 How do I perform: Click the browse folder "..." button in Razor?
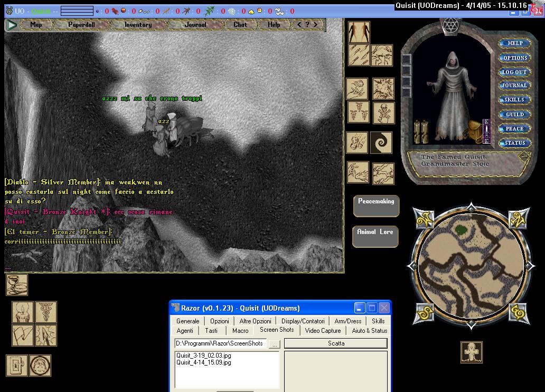point(275,344)
